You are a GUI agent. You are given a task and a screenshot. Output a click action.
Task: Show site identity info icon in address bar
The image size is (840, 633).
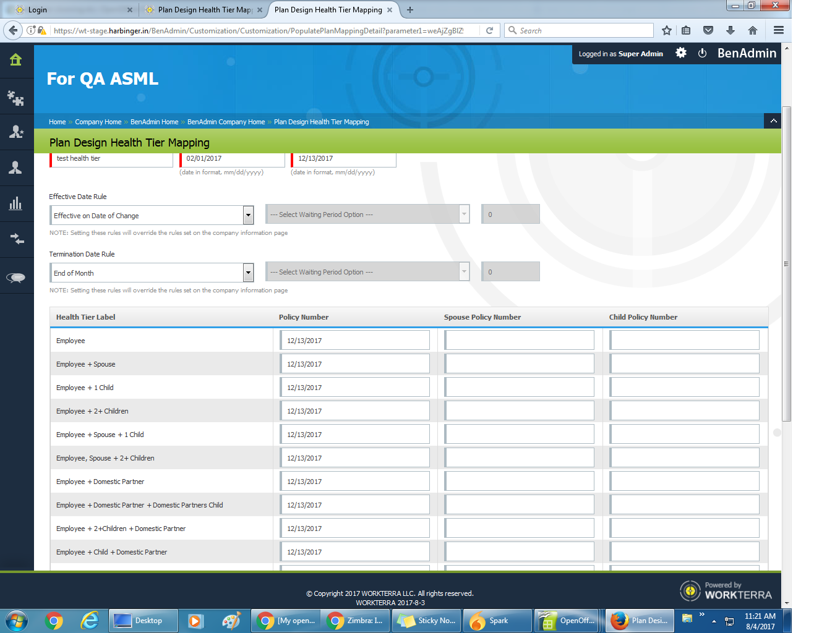31,30
